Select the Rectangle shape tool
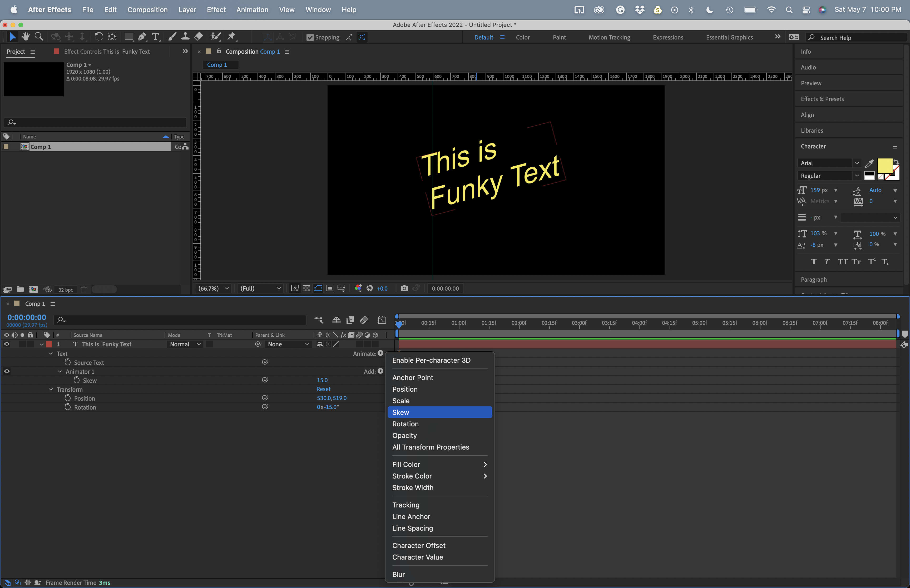The width and height of the screenshot is (910, 588). (129, 37)
